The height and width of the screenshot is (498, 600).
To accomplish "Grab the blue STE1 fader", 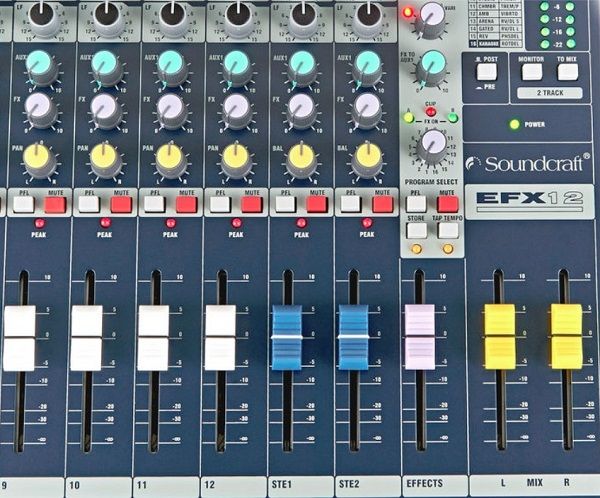I will click(x=287, y=337).
